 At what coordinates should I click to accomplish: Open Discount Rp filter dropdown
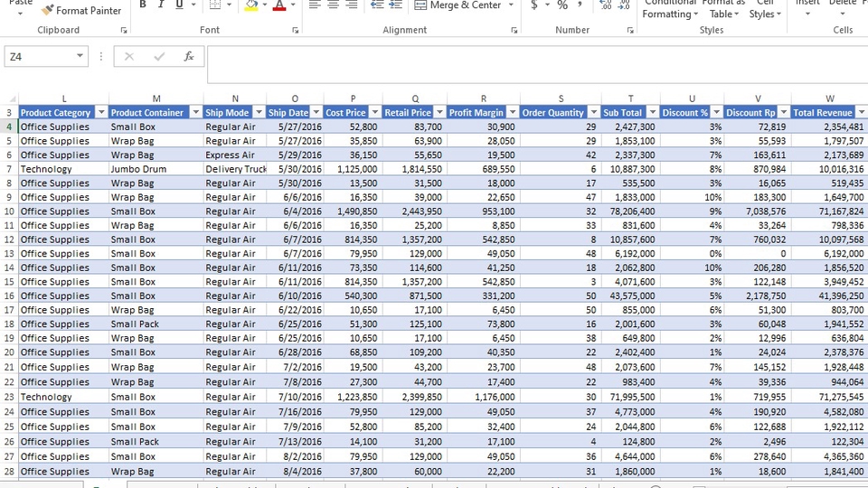coord(783,112)
